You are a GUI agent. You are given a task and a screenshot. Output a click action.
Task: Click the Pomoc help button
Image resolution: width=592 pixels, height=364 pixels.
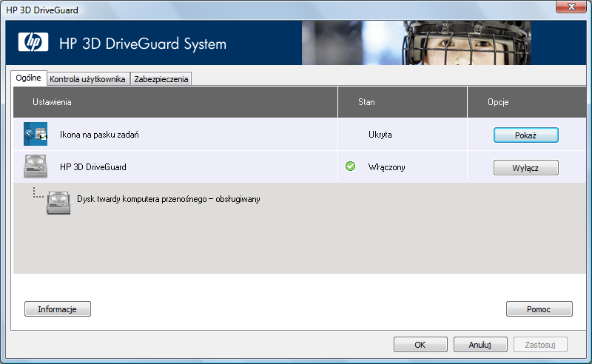[539, 309]
